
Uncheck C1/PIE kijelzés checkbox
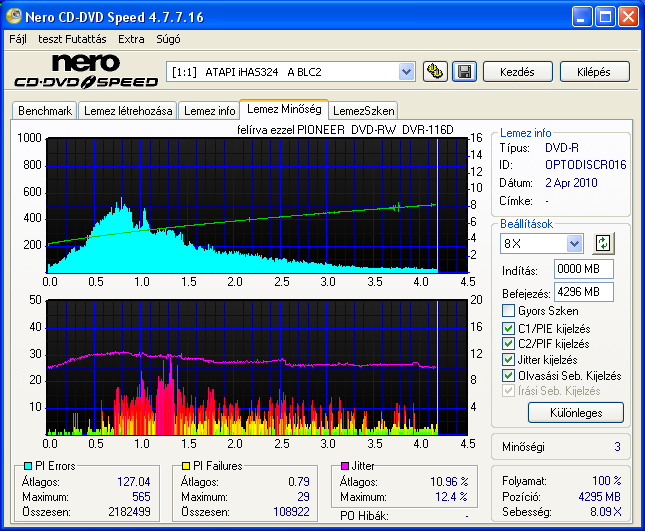[x=508, y=328]
